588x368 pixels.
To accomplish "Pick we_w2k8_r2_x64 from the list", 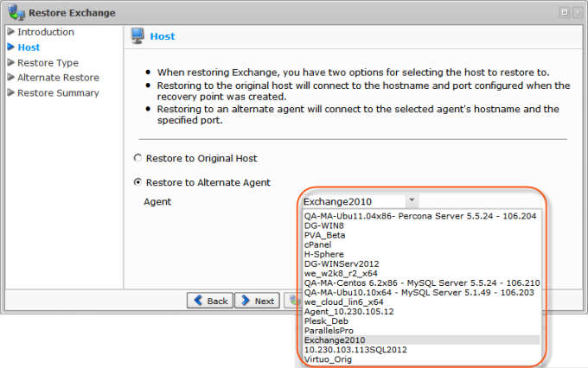I will [x=421, y=273].
